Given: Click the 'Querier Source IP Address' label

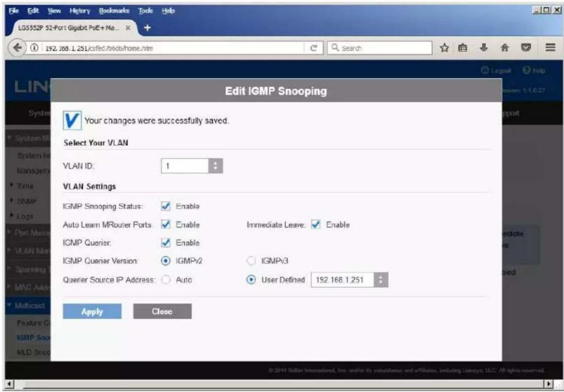Looking at the screenshot, I should [110, 280].
